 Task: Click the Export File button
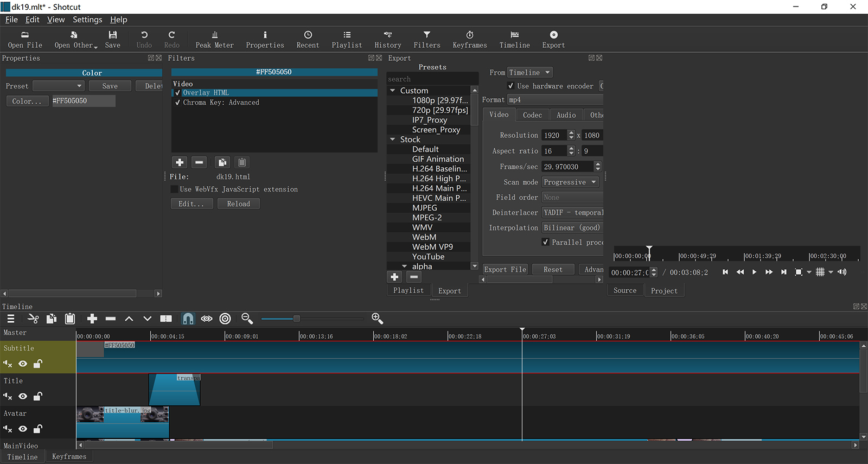(x=505, y=270)
